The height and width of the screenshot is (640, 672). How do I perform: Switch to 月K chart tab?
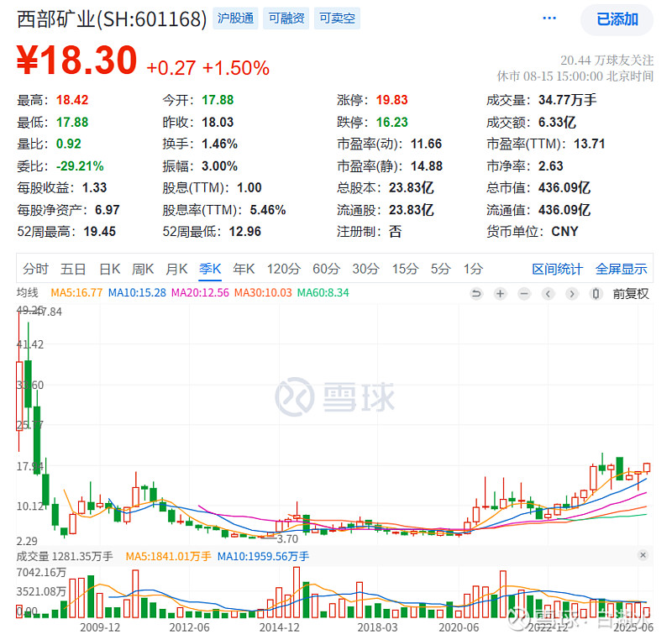(176, 269)
